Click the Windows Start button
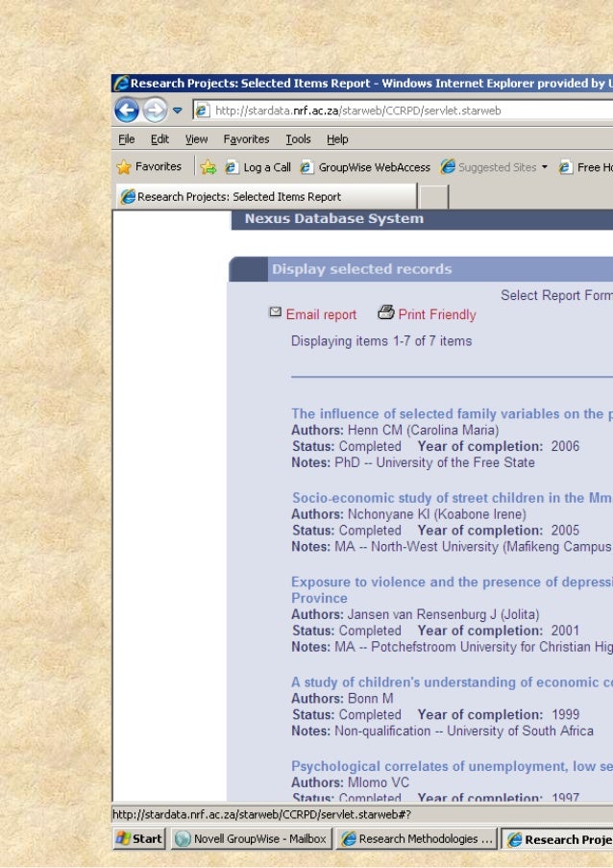 [x=139, y=838]
